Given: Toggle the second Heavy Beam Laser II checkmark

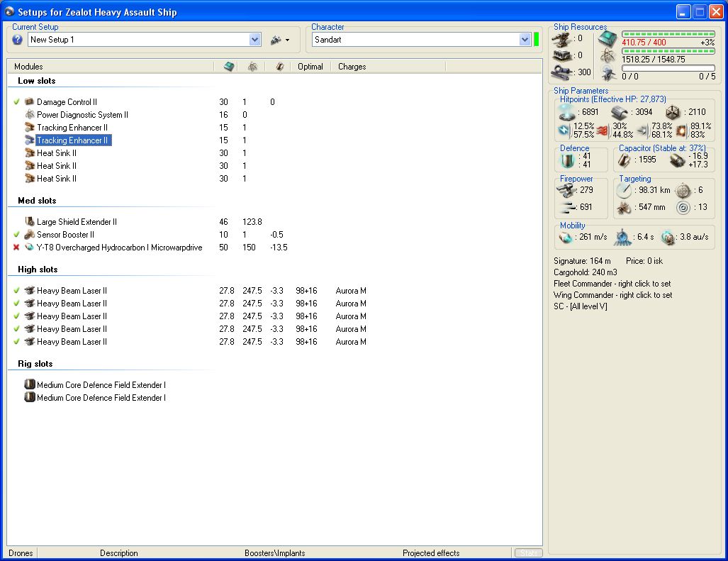Looking at the screenshot, I should tap(16, 304).
